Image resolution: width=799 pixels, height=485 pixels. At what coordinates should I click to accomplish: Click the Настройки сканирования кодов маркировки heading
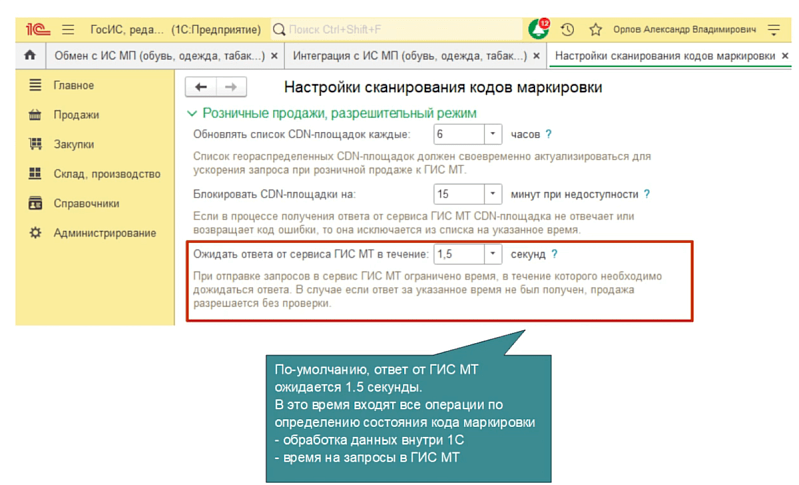pyautogui.click(x=443, y=87)
